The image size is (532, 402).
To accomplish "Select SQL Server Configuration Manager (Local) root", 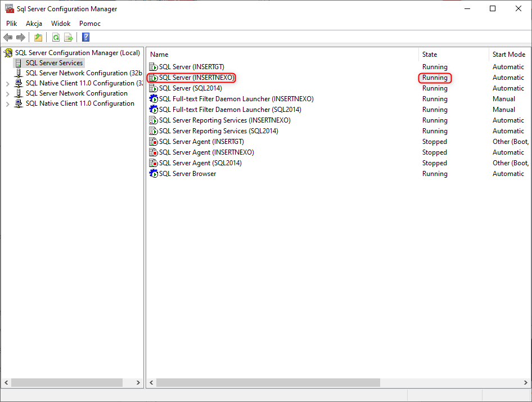I will (78, 53).
